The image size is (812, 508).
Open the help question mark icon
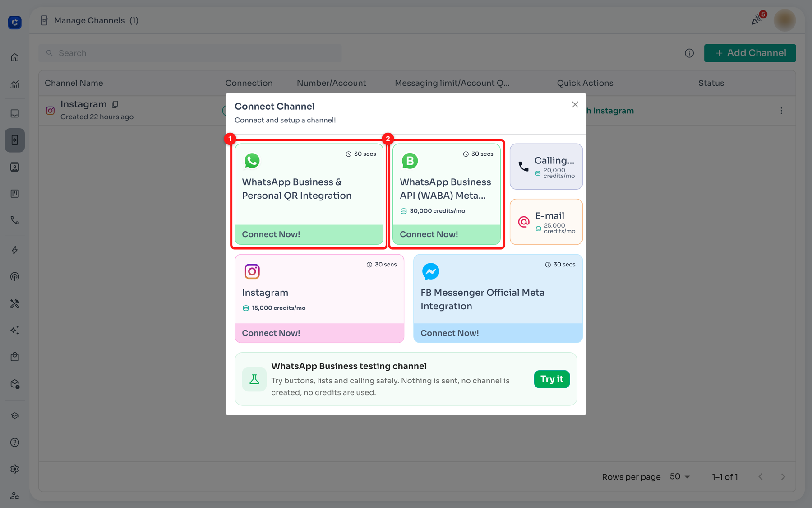[x=15, y=443]
